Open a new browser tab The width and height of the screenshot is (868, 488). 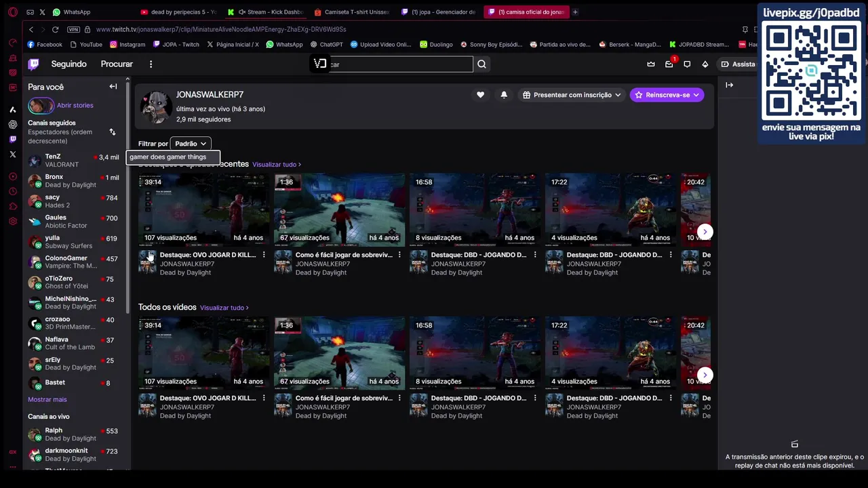(575, 12)
